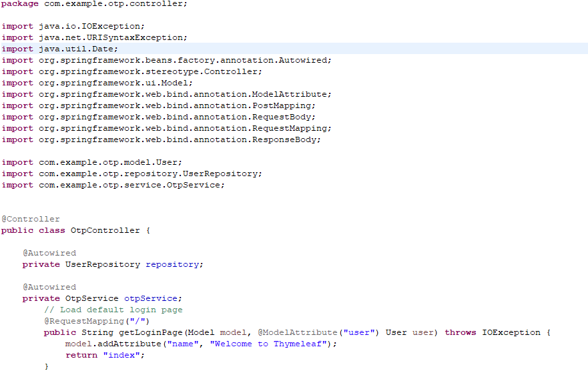The width and height of the screenshot is (588, 379).
Task: Click the UserRepository import line
Action: 131,173
